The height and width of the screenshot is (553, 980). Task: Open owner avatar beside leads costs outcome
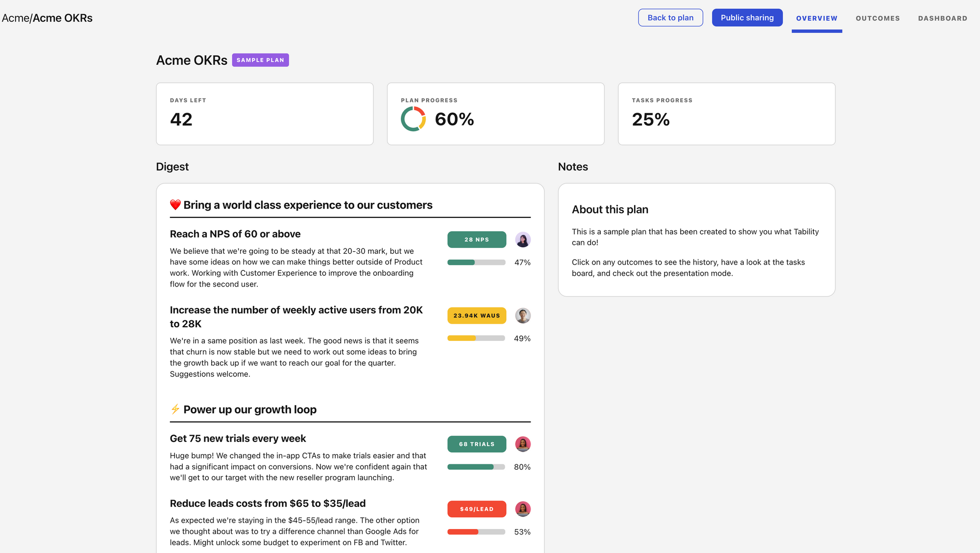[x=523, y=509]
